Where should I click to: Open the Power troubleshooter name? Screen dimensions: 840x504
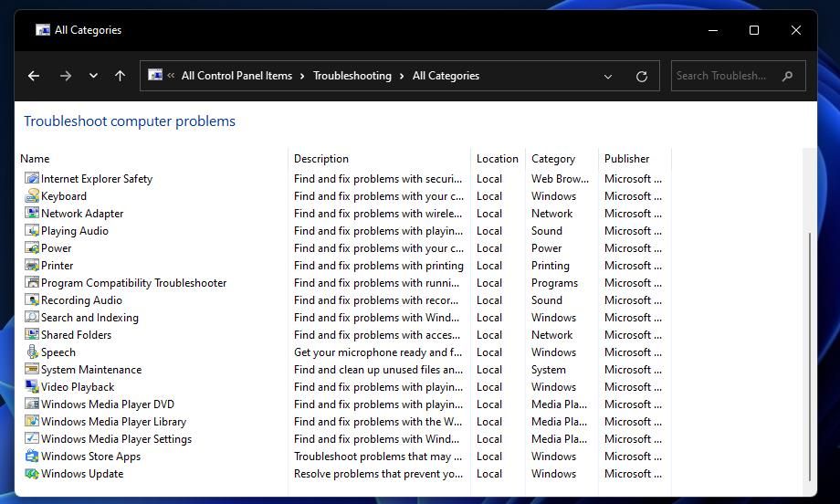click(x=57, y=248)
